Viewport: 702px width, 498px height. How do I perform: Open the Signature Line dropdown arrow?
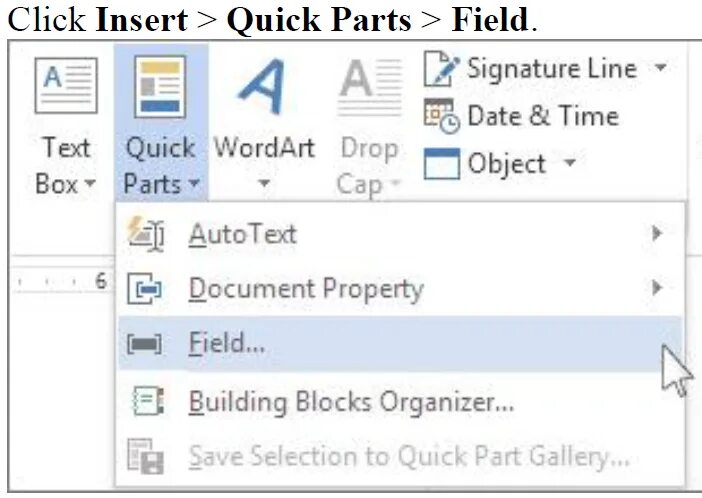tap(660, 69)
